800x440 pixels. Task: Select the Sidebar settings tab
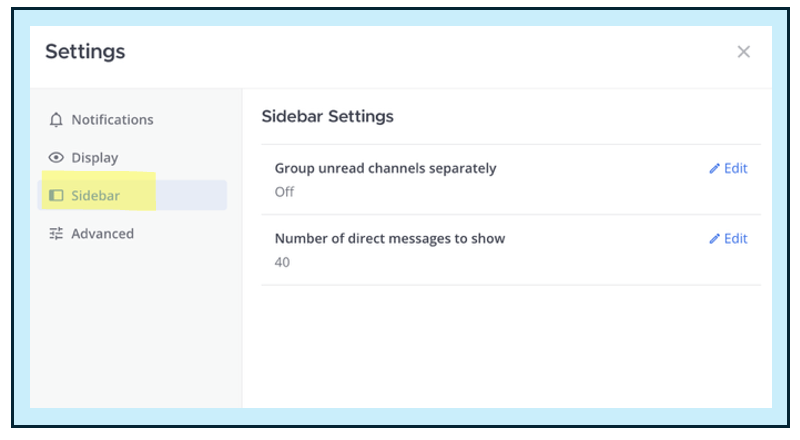click(96, 196)
